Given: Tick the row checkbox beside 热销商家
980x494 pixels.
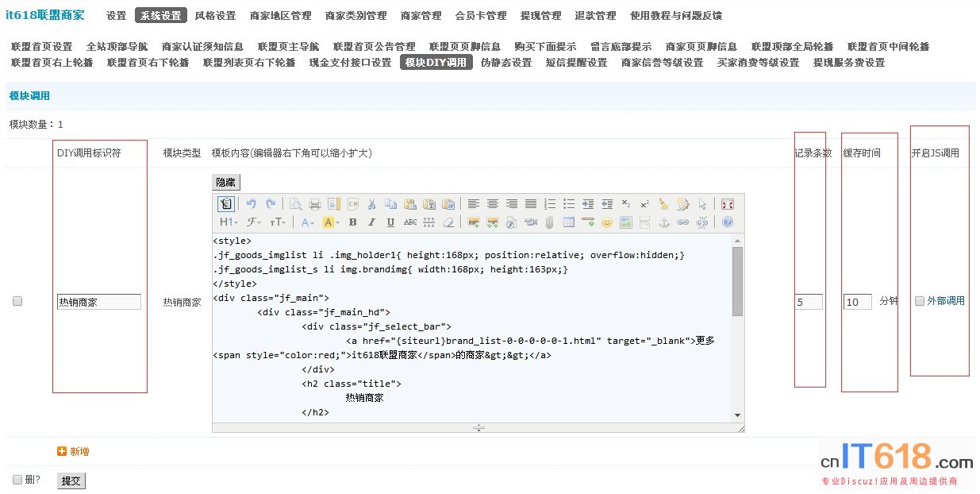Looking at the screenshot, I should pyautogui.click(x=17, y=301).
